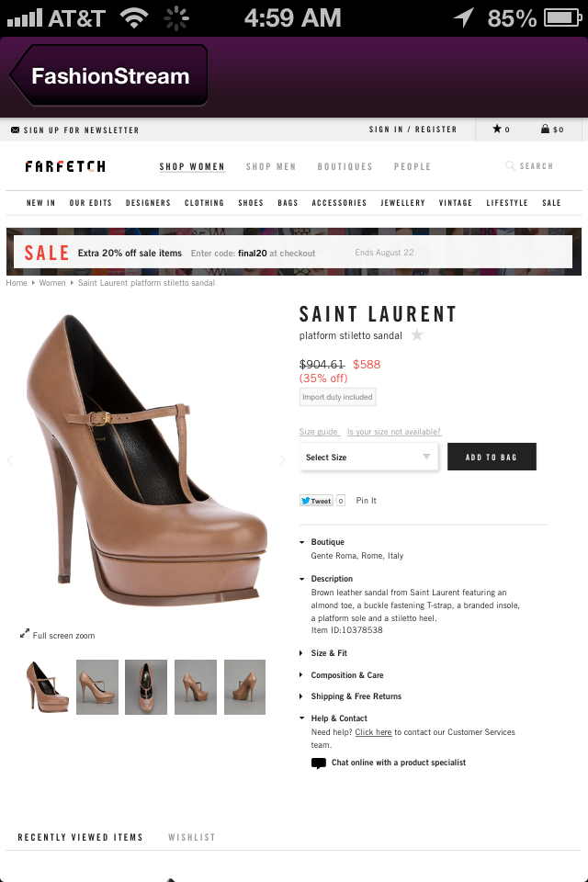Click the Tweet button
The width and height of the screenshot is (588, 882).
tap(316, 501)
